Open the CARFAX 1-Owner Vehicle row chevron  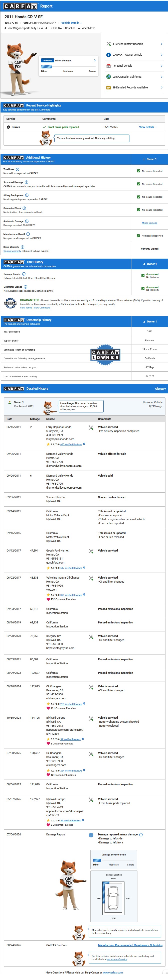[161, 55]
